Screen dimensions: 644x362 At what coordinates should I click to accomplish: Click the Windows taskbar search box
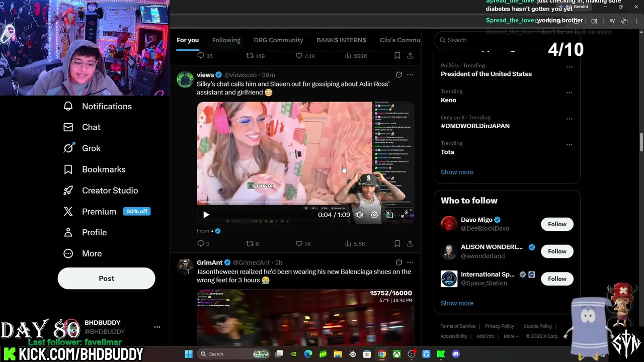pos(234,354)
